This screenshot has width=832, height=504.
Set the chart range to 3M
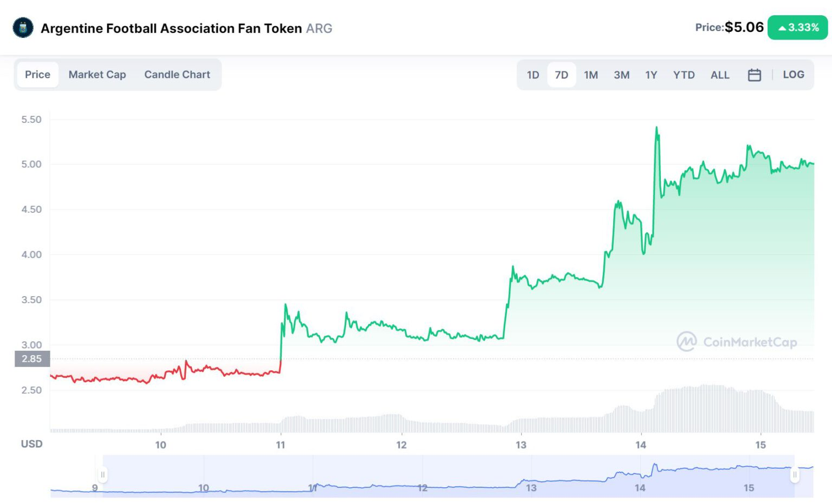point(621,75)
